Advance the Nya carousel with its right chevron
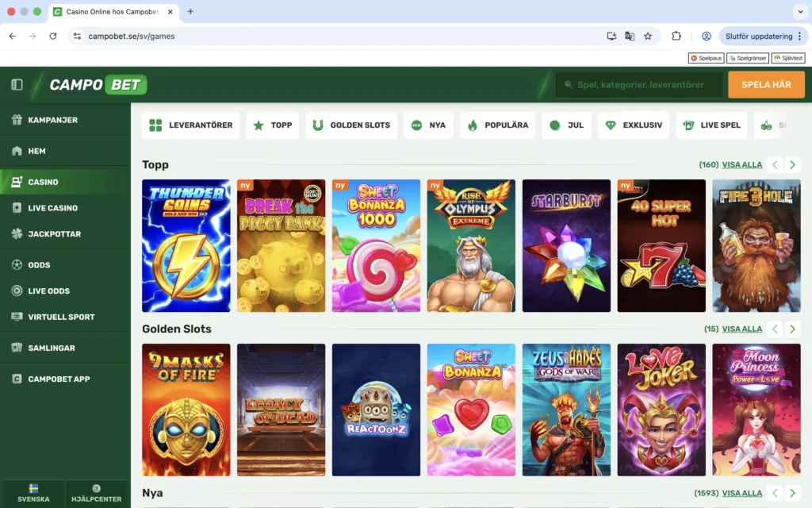Viewport: 812px width, 508px height. point(792,493)
